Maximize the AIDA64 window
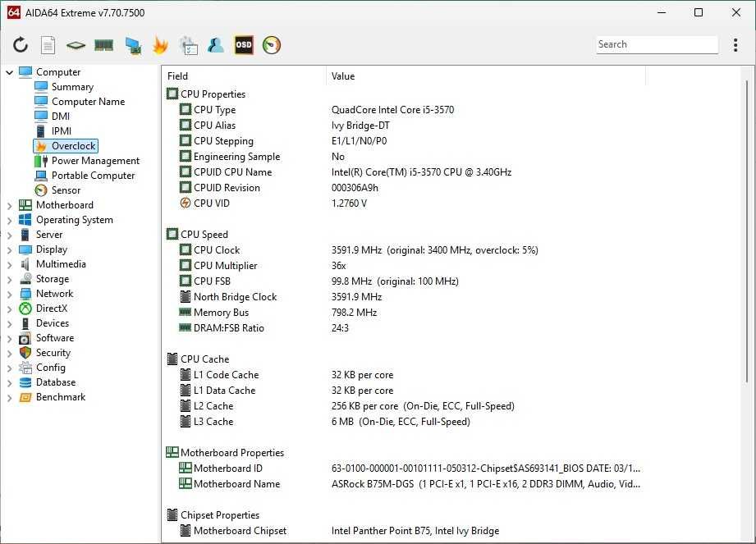Viewport: 756px width, 544px height. pyautogui.click(x=699, y=12)
